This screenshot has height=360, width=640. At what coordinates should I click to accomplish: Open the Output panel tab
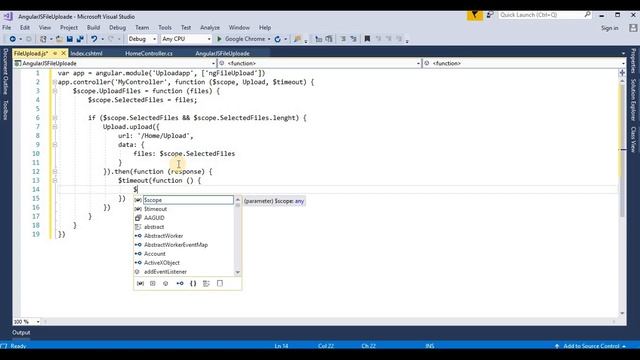[21, 333]
